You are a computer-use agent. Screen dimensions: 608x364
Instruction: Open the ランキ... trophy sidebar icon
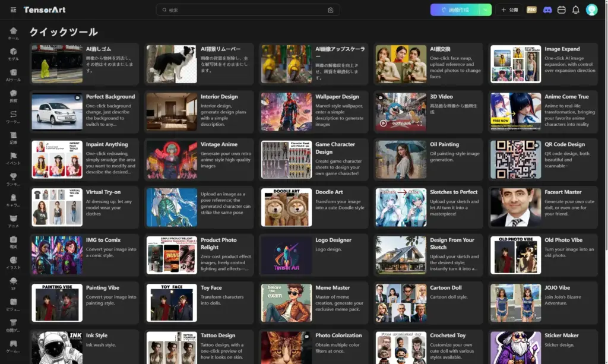(x=13, y=180)
